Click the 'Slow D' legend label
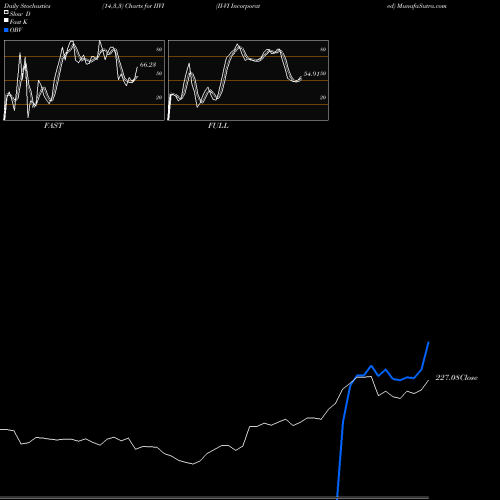 coord(20,14)
